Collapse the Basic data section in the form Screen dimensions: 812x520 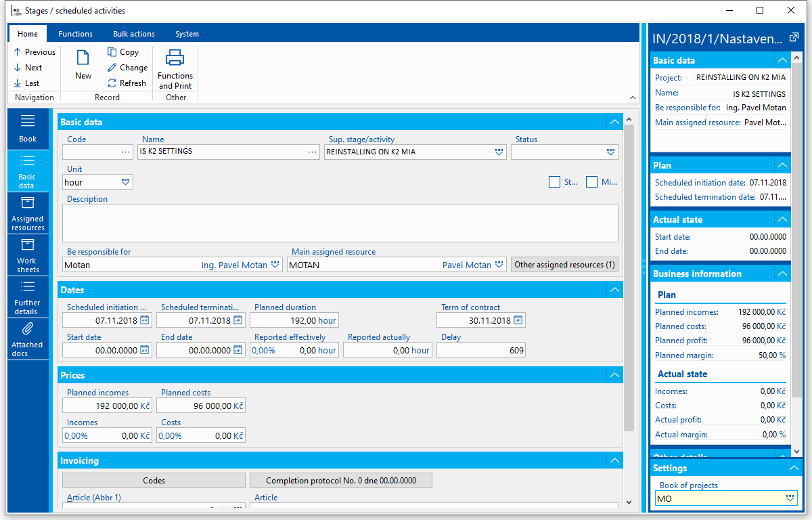tap(614, 122)
